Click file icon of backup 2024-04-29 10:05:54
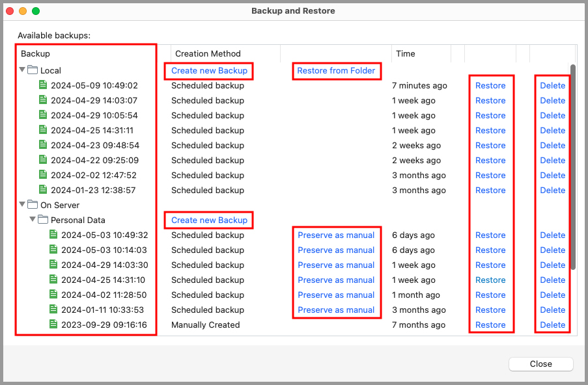The width and height of the screenshot is (588, 385). pyautogui.click(x=43, y=115)
